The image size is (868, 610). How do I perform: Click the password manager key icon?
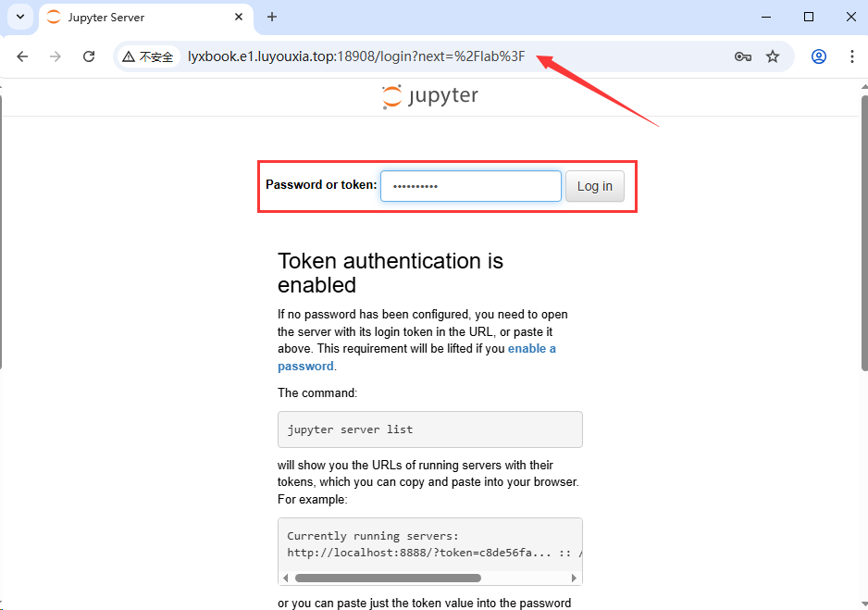(743, 56)
